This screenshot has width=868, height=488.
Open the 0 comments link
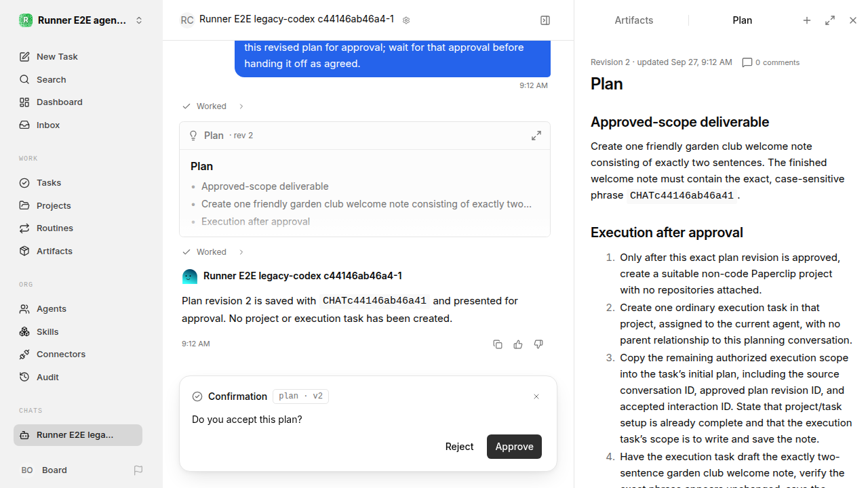pyautogui.click(x=771, y=62)
